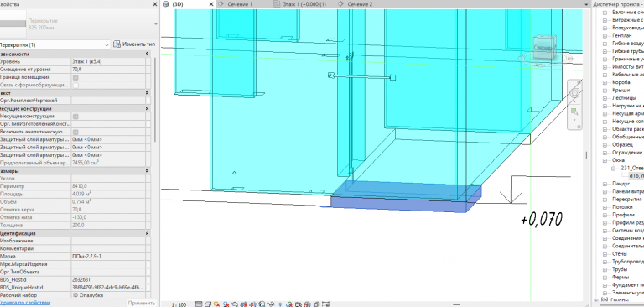
Task: Open Temporary Hide/Isolate glasses icon
Action: coord(272,304)
